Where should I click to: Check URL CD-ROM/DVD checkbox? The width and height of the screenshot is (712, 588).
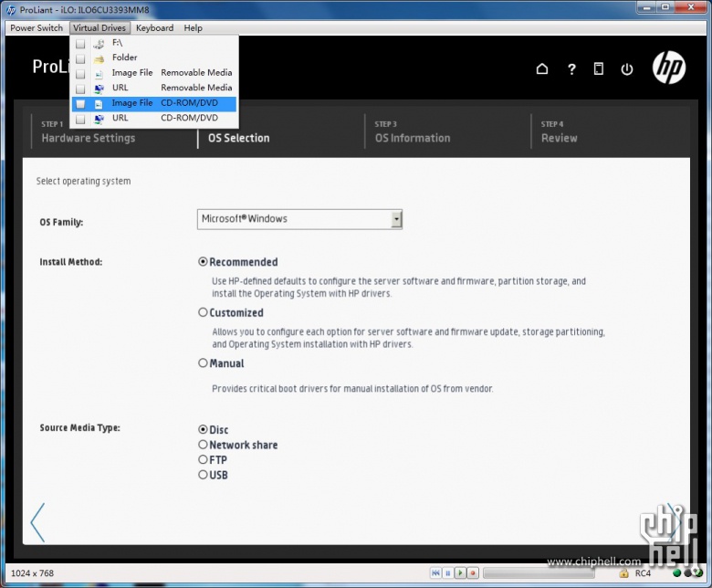pos(80,119)
